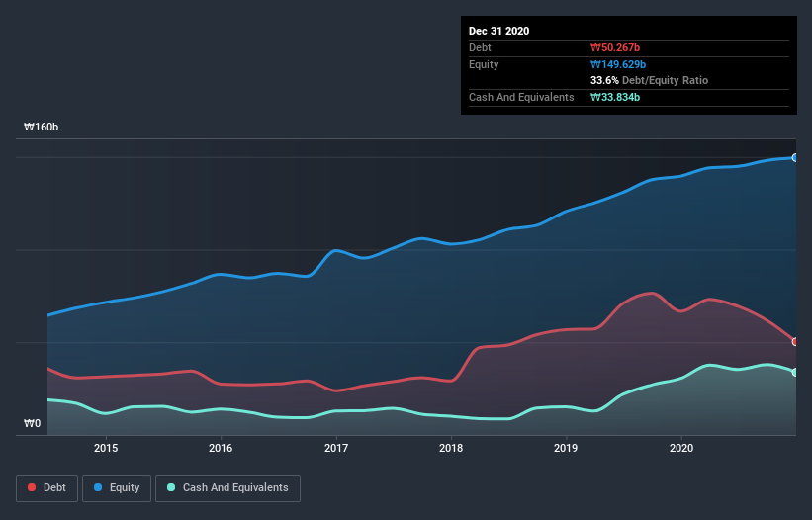Click the Equity row label in tooltip
This screenshot has width=812, height=520.
coord(484,64)
